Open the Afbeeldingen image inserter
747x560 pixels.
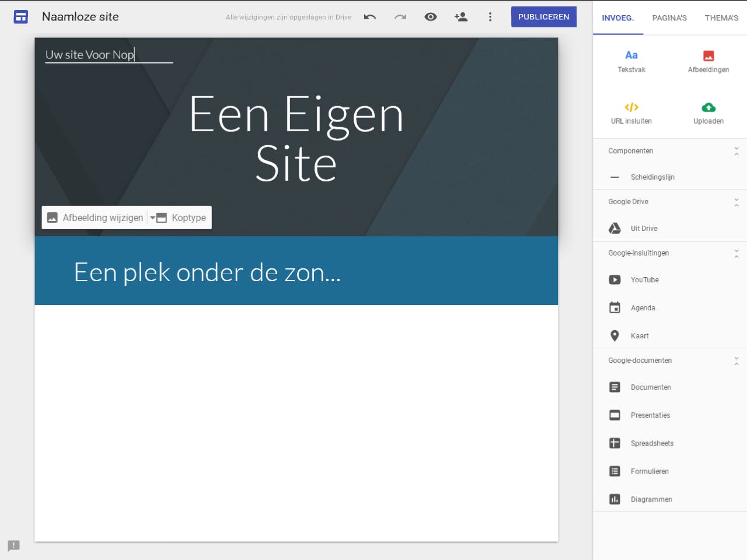point(708,60)
